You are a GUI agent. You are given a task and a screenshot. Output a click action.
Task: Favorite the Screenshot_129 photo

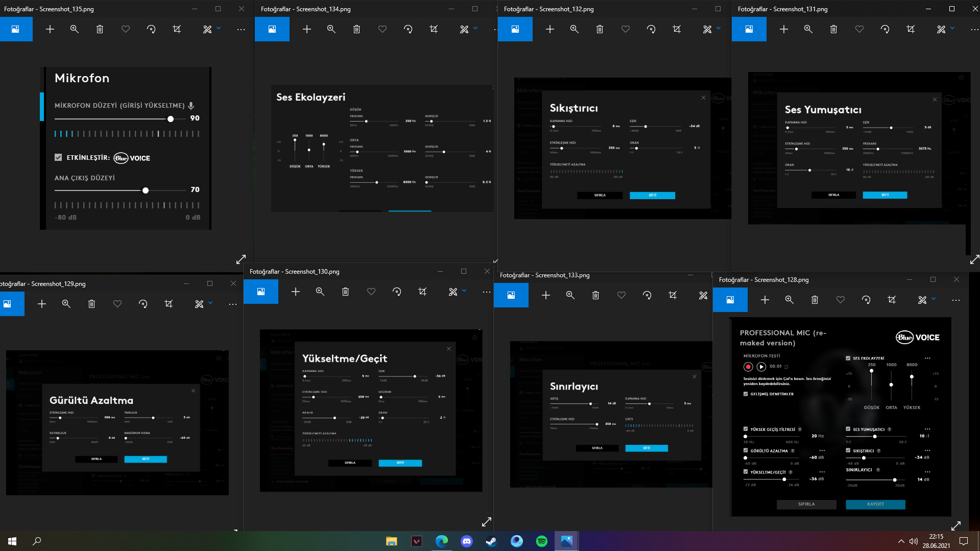click(117, 304)
